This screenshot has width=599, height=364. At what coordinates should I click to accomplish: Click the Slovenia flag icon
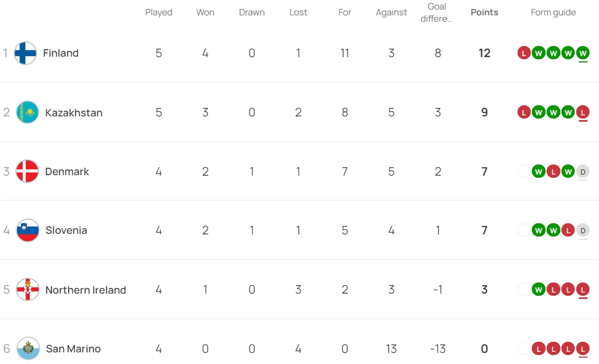tap(28, 230)
